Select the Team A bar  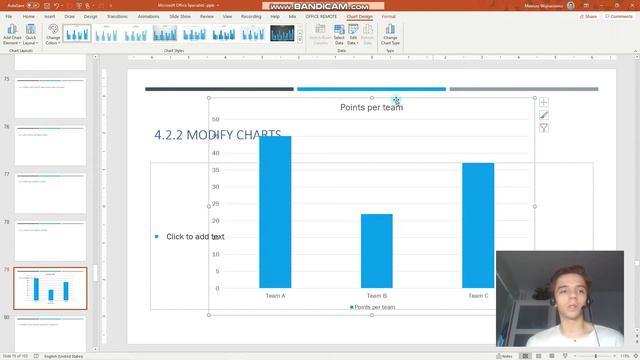point(275,212)
